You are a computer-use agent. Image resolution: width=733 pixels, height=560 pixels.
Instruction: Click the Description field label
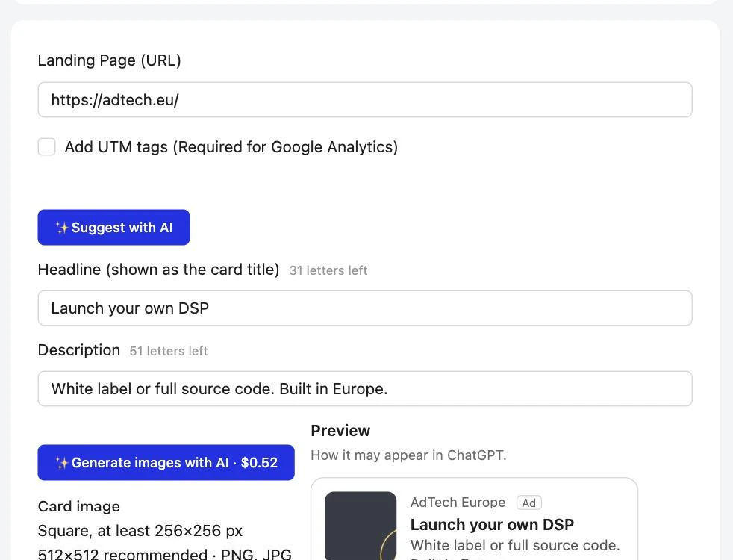79,350
